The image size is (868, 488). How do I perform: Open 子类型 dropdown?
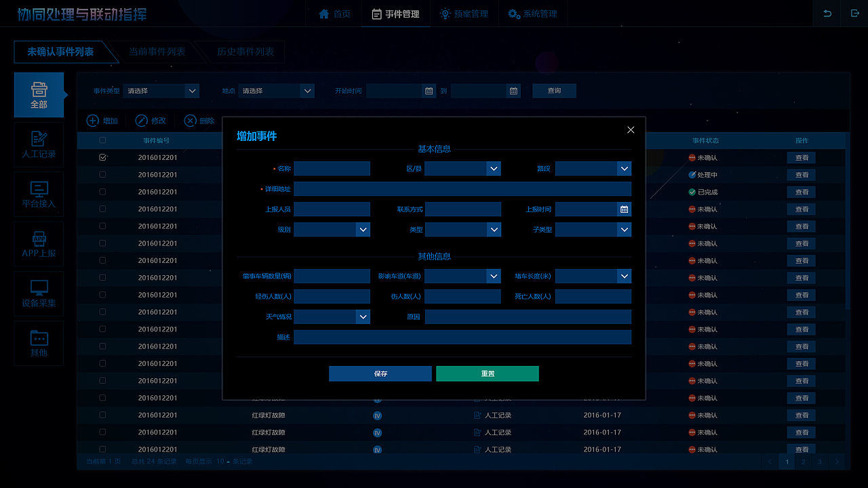[593, 230]
